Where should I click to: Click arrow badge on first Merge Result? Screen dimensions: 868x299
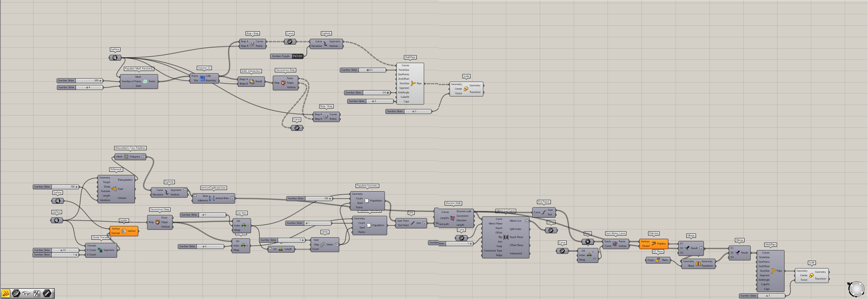tap(701, 248)
